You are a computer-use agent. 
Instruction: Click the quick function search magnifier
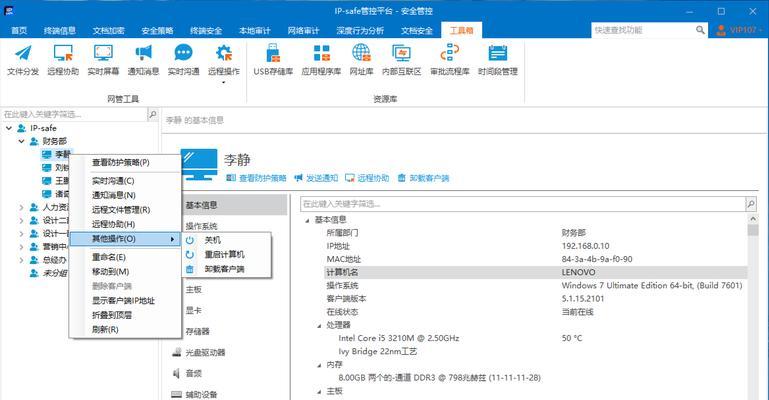(700, 30)
